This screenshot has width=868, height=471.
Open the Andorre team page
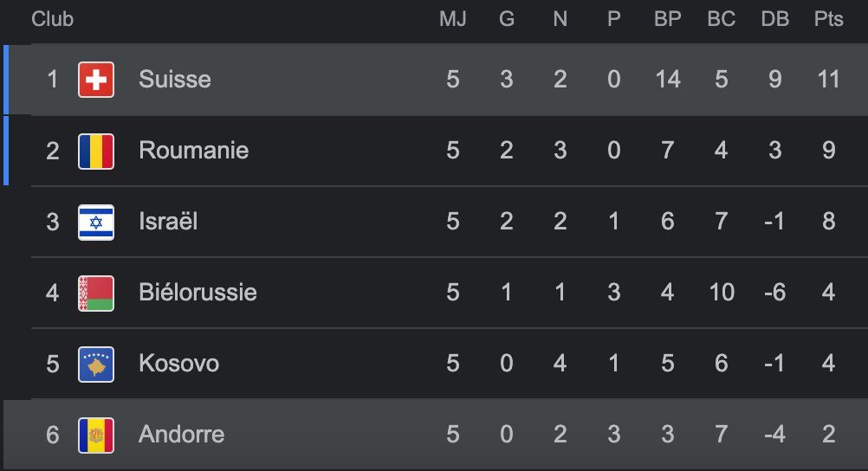click(181, 434)
